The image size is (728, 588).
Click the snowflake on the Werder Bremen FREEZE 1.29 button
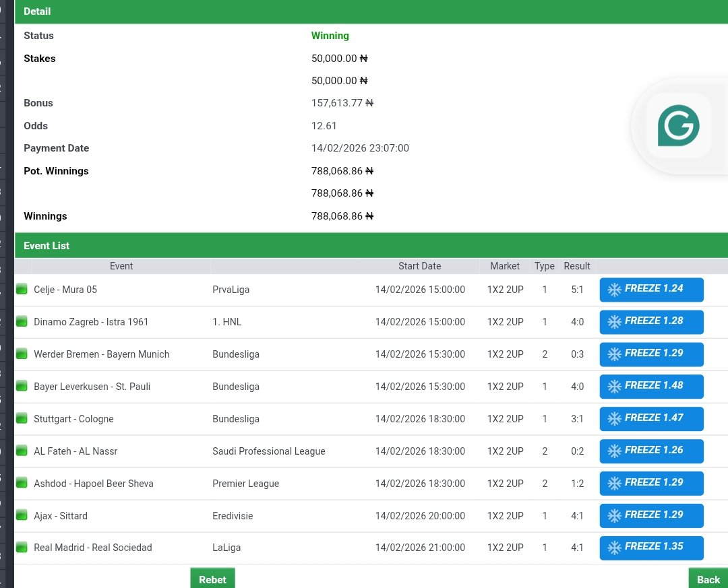point(614,354)
